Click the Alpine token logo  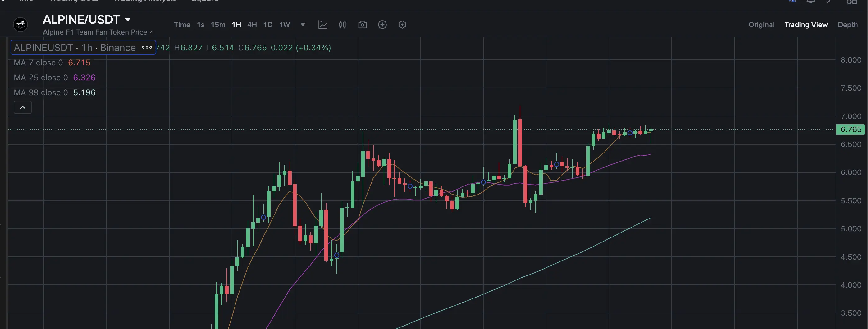(x=21, y=24)
